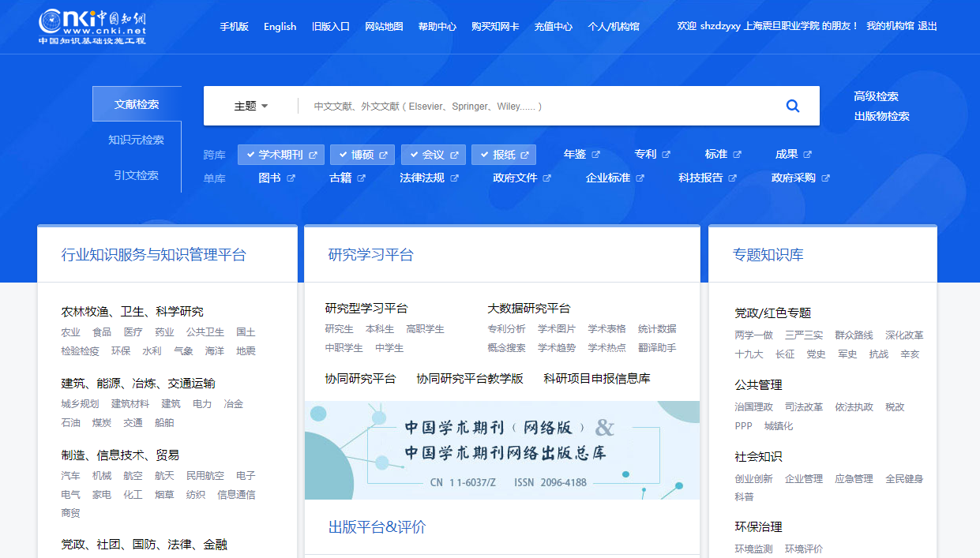
Task: Click 高职学生 link
Action: click(426, 329)
